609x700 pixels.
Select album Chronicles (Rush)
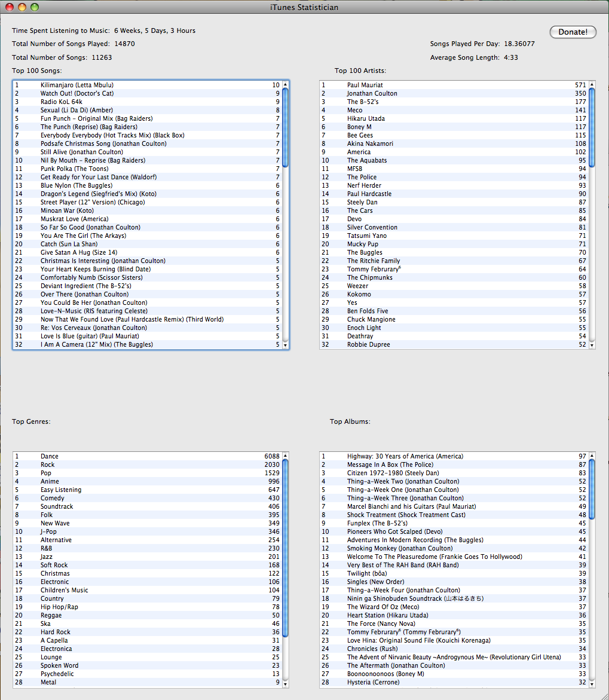pos(454,649)
